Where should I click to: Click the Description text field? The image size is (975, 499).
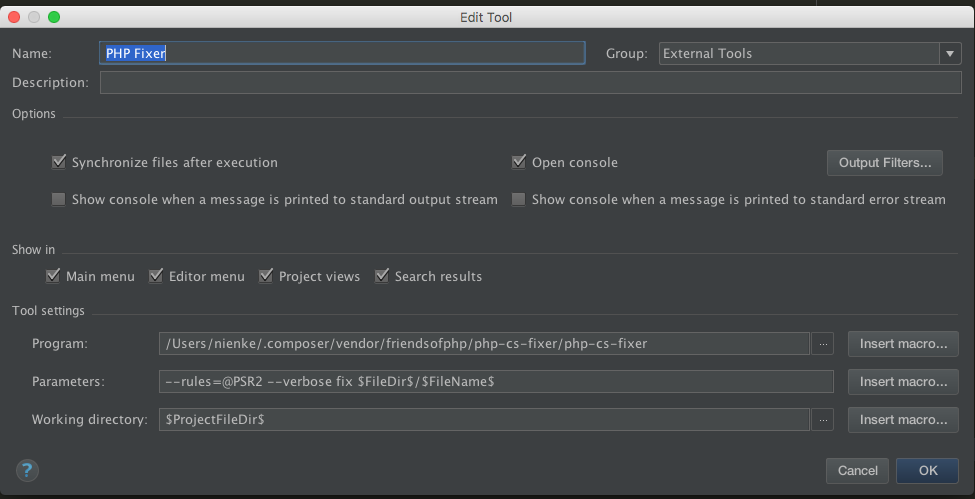pos(530,83)
